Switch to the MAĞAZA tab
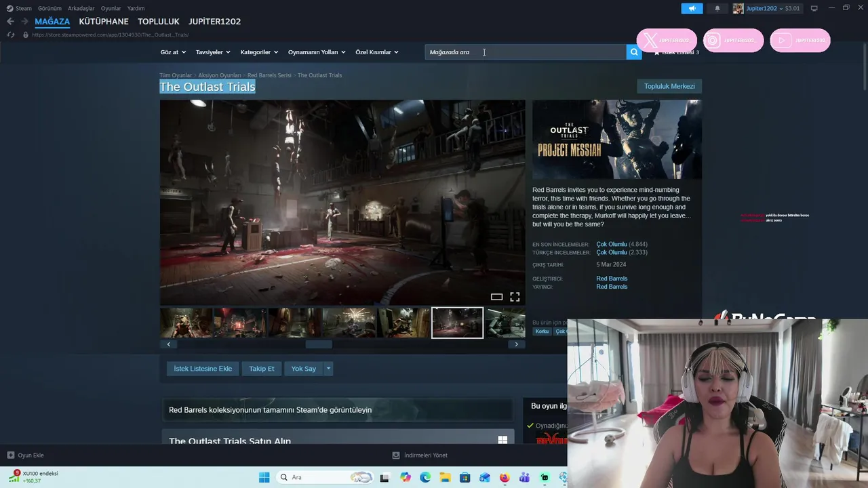This screenshot has width=868, height=488. tap(52, 22)
